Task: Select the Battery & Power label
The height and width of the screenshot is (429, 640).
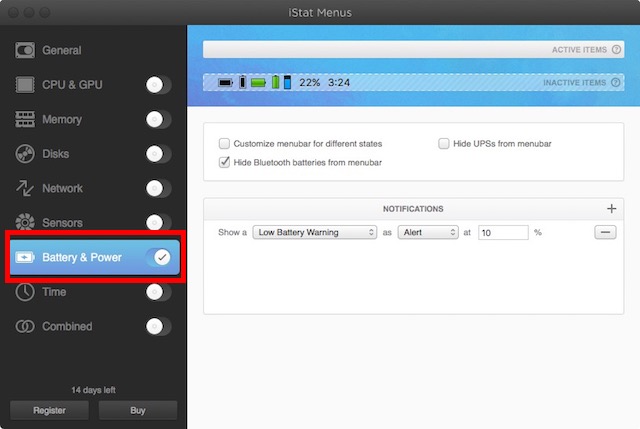Action: click(82, 257)
